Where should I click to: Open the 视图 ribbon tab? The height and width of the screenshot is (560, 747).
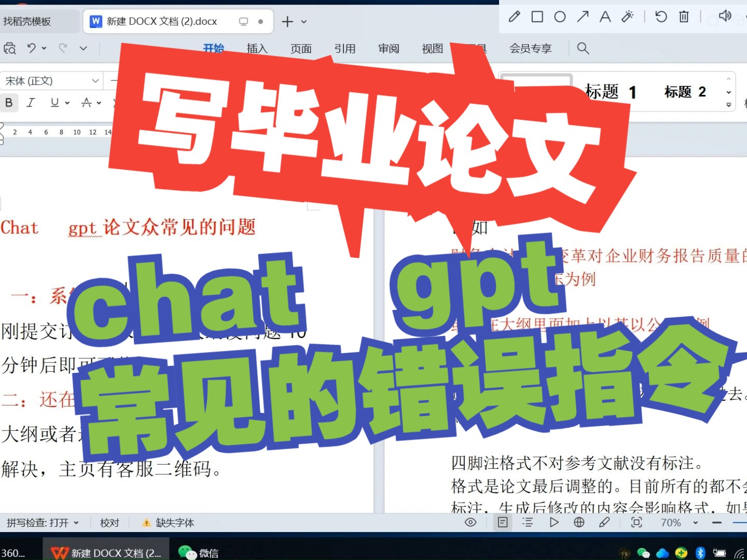pyautogui.click(x=432, y=48)
